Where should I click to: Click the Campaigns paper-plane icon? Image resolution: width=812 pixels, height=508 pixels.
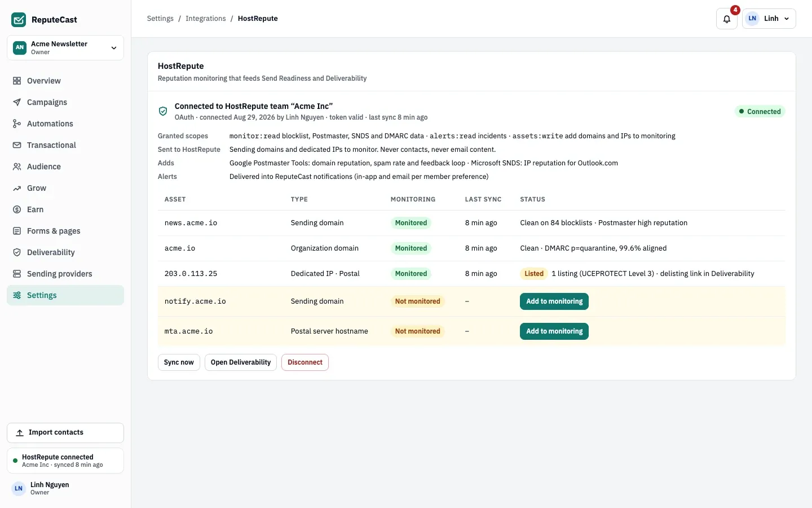17,102
